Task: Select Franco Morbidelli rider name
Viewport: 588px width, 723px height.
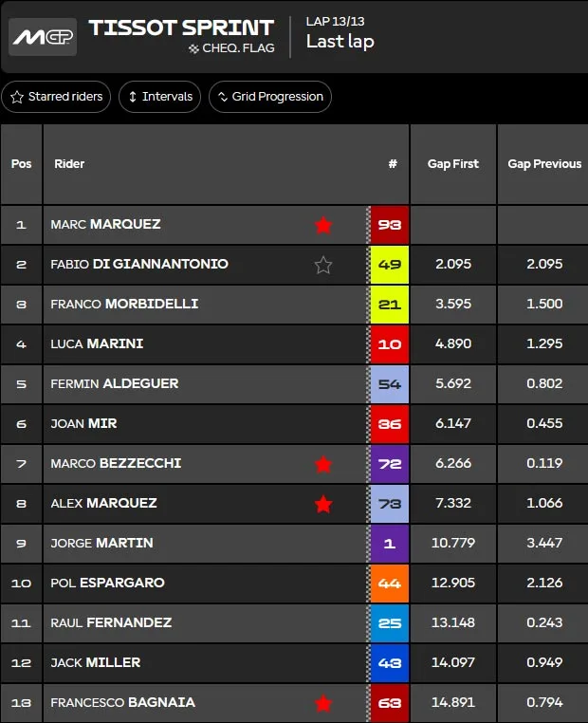Action: click(124, 304)
